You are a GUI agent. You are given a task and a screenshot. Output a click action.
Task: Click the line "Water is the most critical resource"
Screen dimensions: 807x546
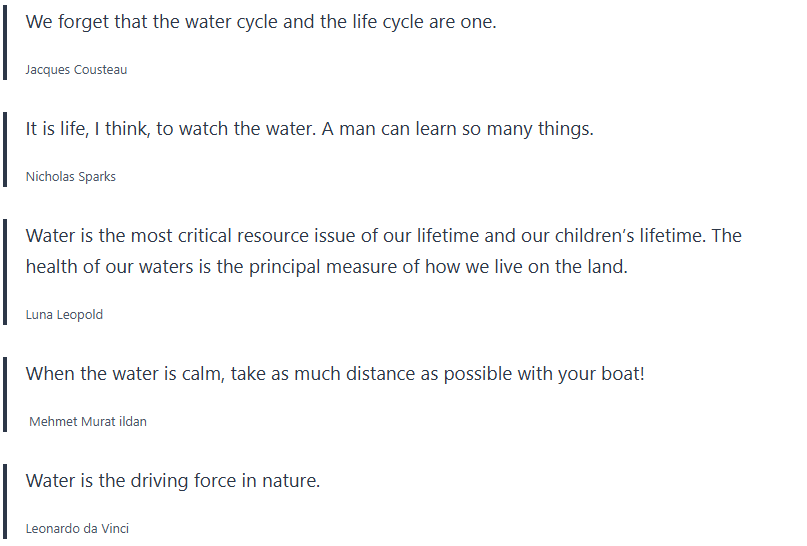(x=383, y=236)
